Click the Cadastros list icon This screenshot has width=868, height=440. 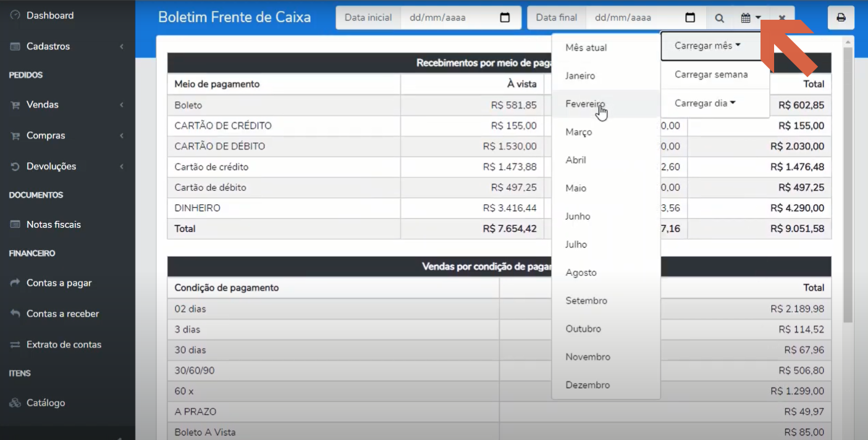(x=15, y=46)
